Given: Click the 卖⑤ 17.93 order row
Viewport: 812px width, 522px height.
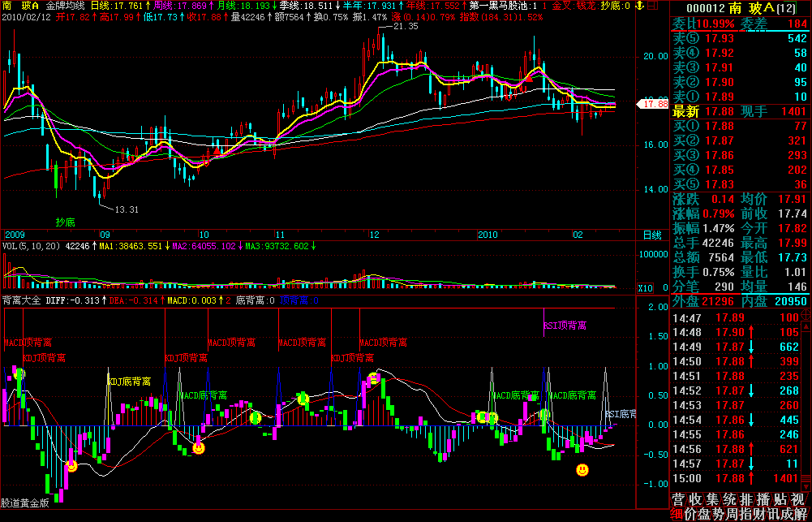Looking at the screenshot, I should (x=740, y=38).
